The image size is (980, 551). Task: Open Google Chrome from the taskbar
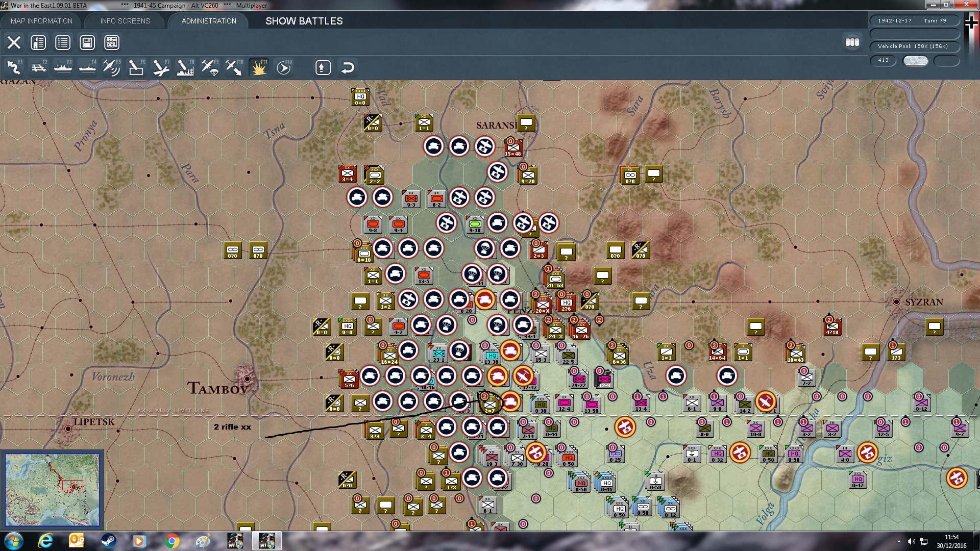[x=172, y=541]
